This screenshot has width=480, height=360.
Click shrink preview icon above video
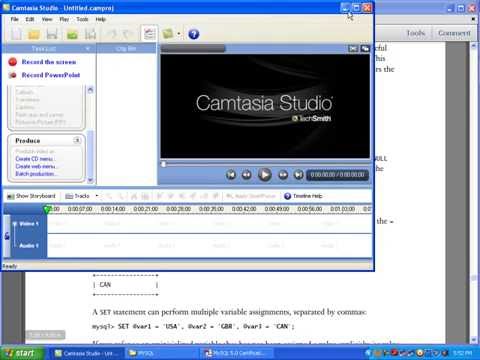pyautogui.click(x=353, y=49)
